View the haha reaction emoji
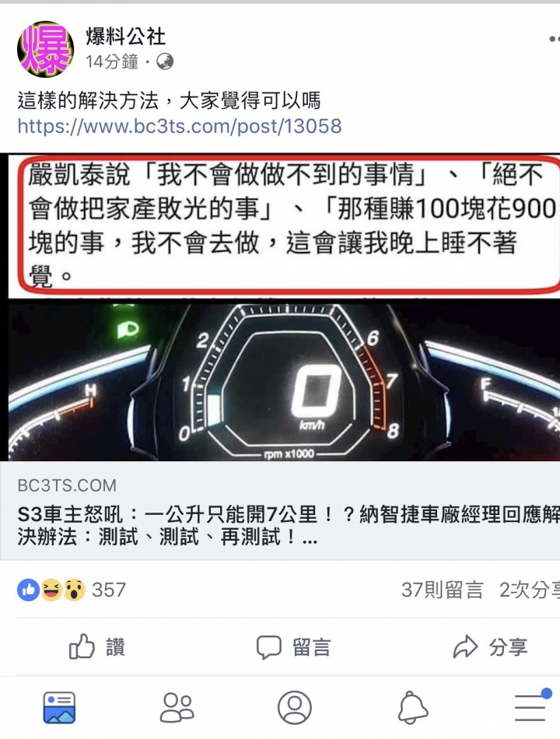Viewport: 560px width, 739px height. click(x=51, y=590)
